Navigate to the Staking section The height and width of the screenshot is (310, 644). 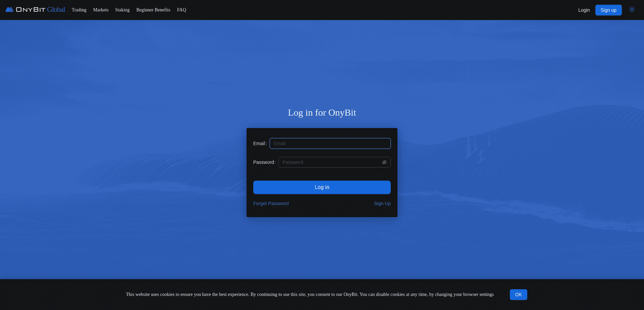pyautogui.click(x=122, y=10)
